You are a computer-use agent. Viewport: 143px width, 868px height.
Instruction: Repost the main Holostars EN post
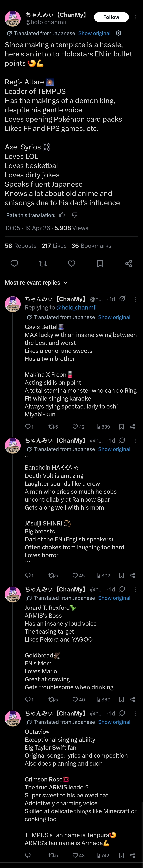click(x=43, y=264)
